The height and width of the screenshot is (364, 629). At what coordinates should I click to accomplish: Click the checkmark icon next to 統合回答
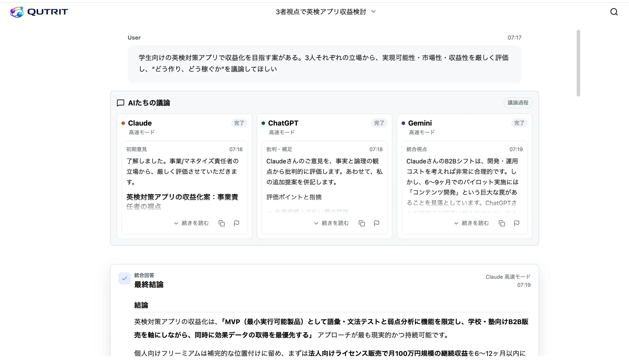point(124,278)
